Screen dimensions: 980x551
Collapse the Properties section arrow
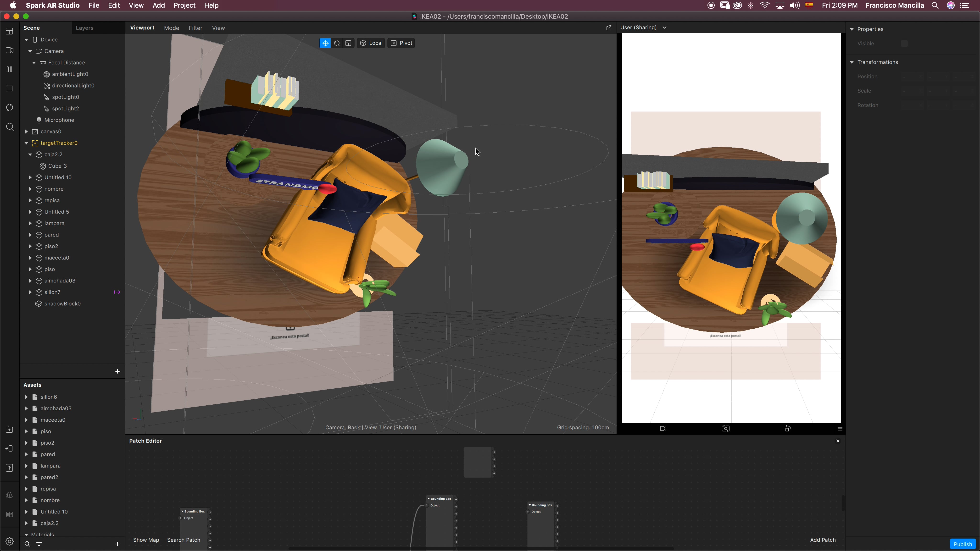852,29
